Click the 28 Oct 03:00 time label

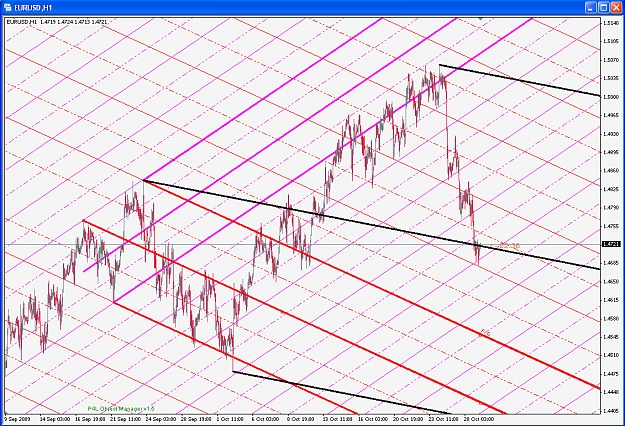[x=479, y=419]
